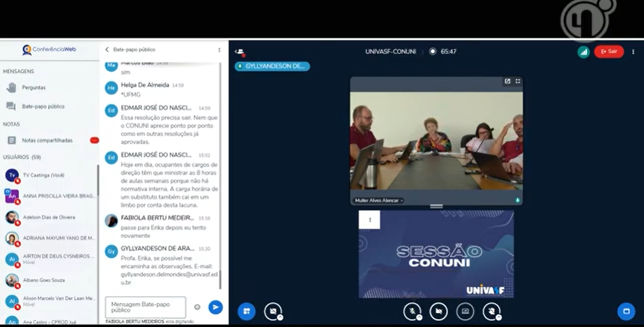This screenshot has height=327, width=644.
Task: Click the presentation button at bottom-right
Action: (x=626, y=311)
